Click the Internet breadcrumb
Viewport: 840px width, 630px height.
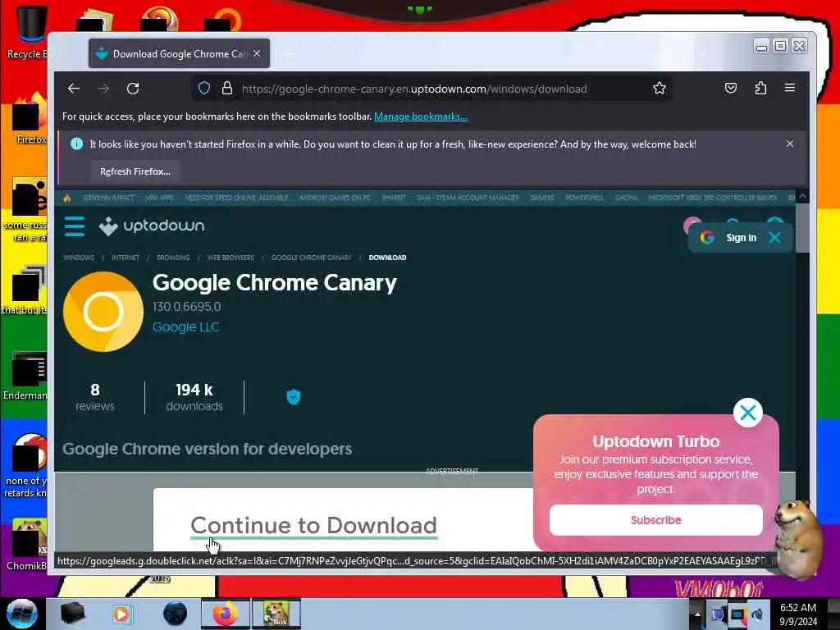(x=126, y=258)
